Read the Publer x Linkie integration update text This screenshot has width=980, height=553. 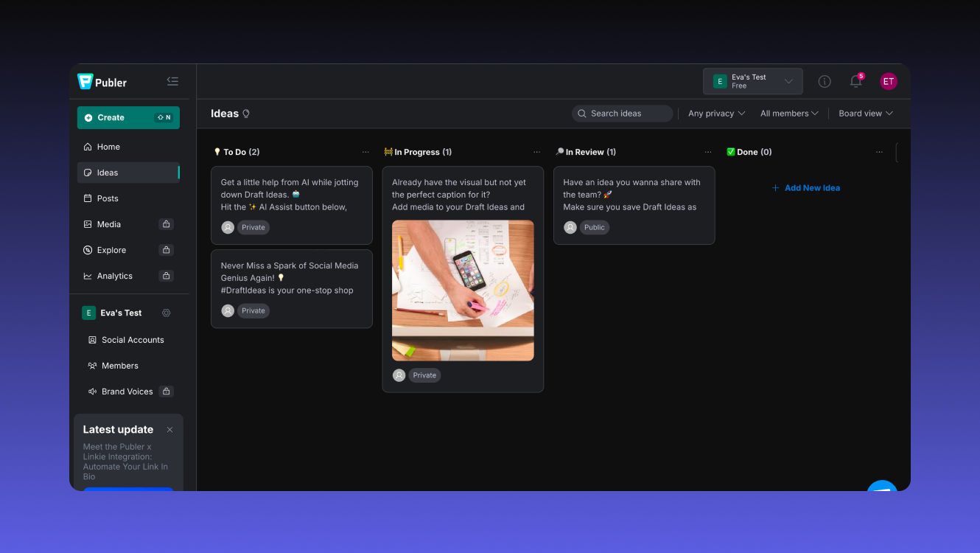click(125, 462)
